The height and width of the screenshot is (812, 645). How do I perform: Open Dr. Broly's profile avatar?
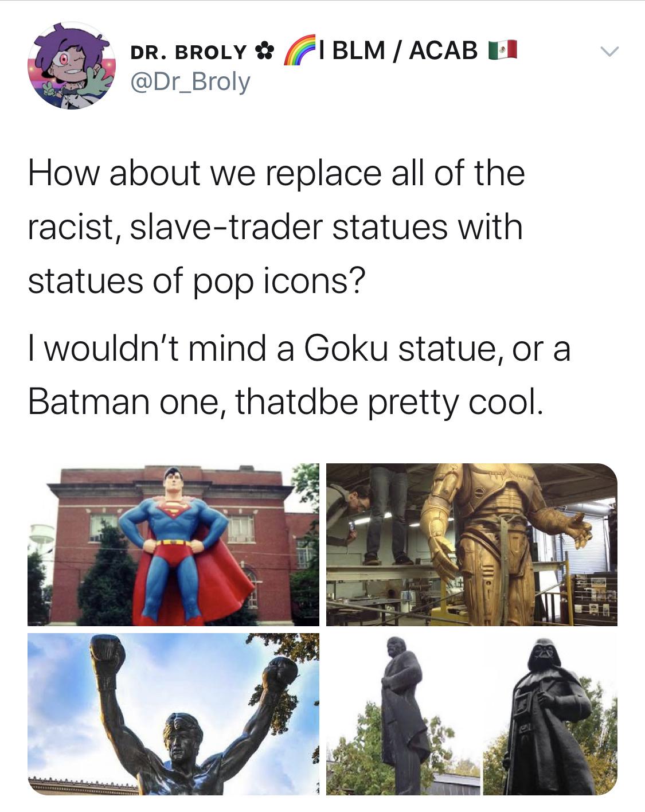coord(72,66)
